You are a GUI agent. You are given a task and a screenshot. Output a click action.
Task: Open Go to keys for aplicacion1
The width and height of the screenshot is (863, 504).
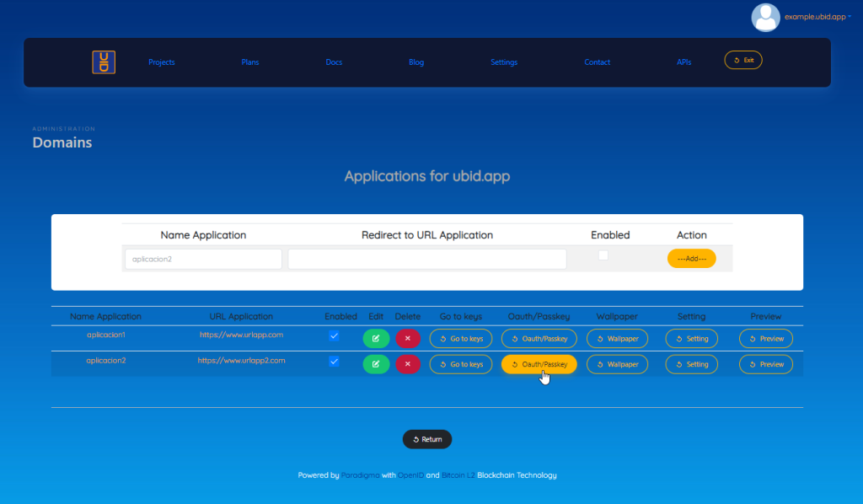point(461,339)
